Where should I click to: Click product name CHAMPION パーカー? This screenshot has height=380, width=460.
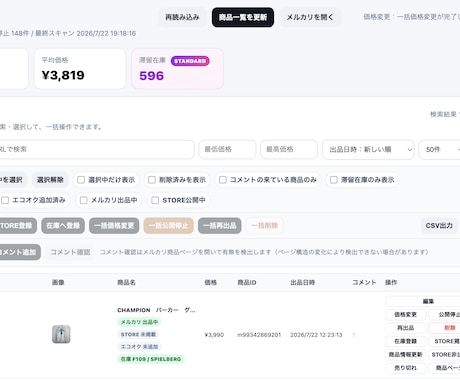[156, 310]
